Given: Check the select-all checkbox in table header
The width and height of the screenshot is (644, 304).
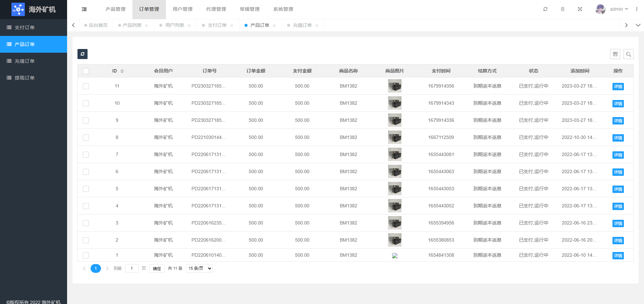Looking at the screenshot, I should click(86, 71).
